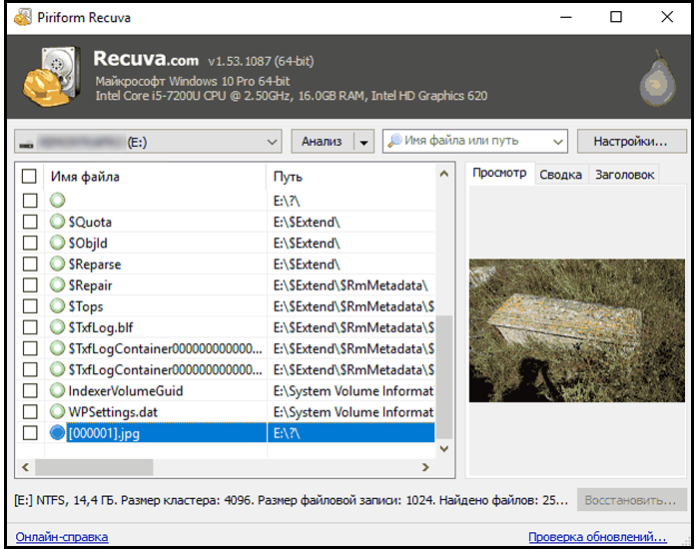Switch to the Заголовок tab
699x549 pixels.
(x=625, y=174)
